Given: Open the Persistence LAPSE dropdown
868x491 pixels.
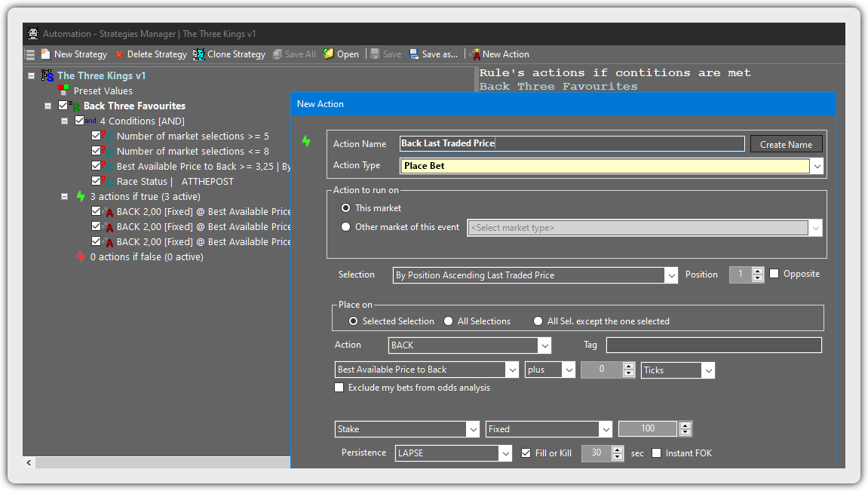Looking at the screenshot, I should 505,453.
